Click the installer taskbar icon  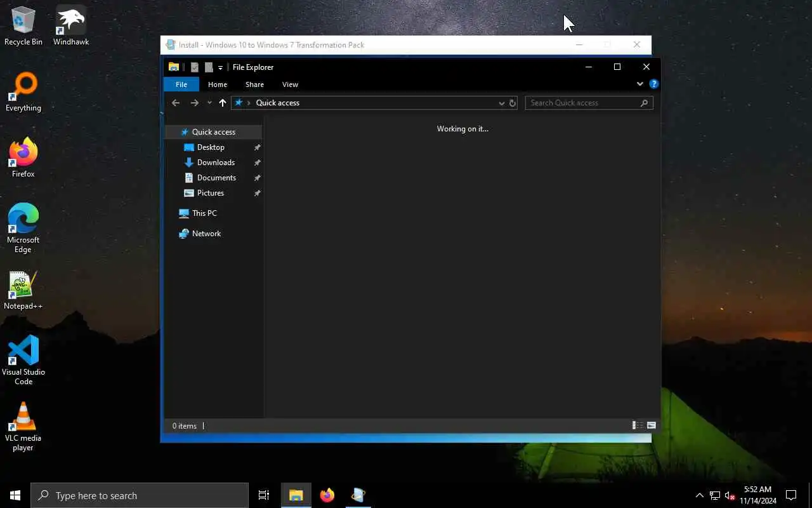tap(358, 495)
